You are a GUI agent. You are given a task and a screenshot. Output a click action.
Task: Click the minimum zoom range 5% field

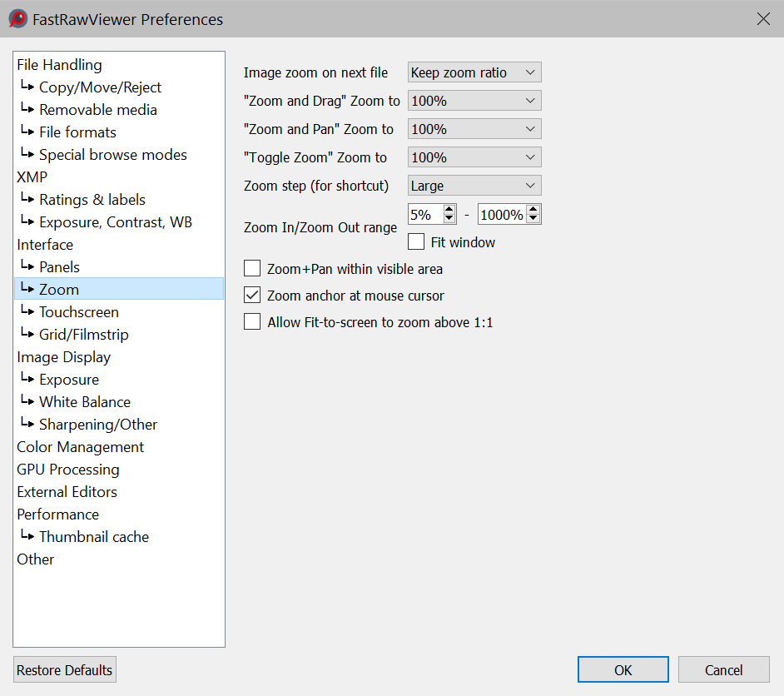click(x=424, y=215)
